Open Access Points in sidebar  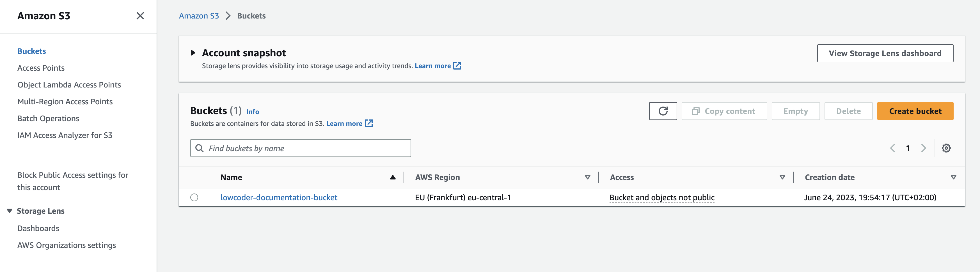pyautogui.click(x=41, y=68)
